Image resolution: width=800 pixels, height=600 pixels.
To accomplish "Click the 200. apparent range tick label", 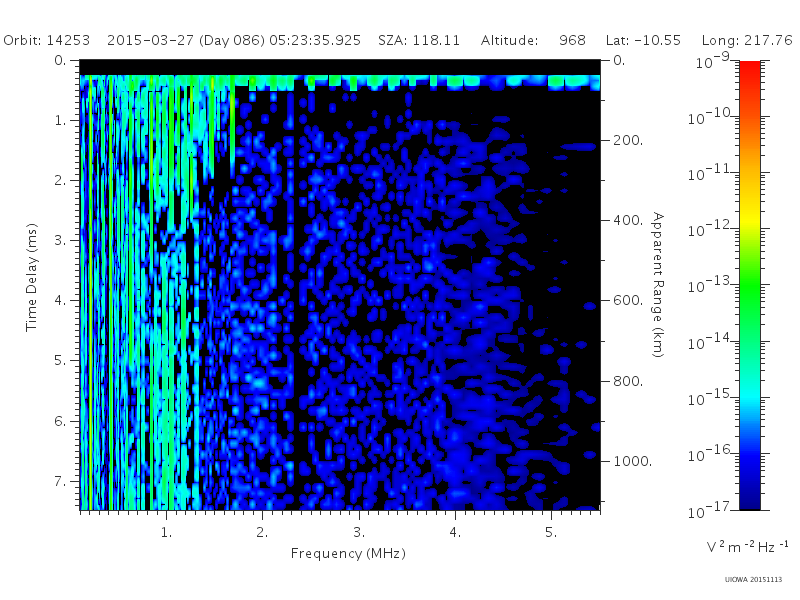I will [628, 140].
